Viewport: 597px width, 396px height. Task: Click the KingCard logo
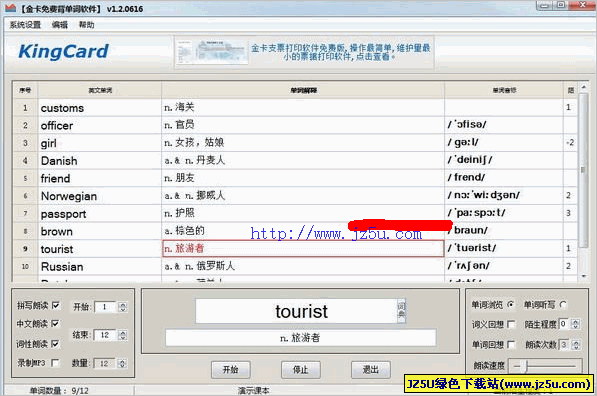click(x=63, y=51)
